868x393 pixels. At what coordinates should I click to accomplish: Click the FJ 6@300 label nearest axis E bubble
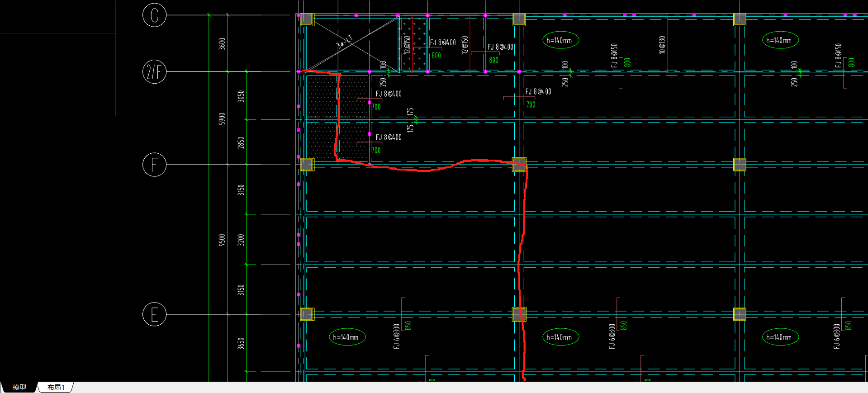pos(396,336)
